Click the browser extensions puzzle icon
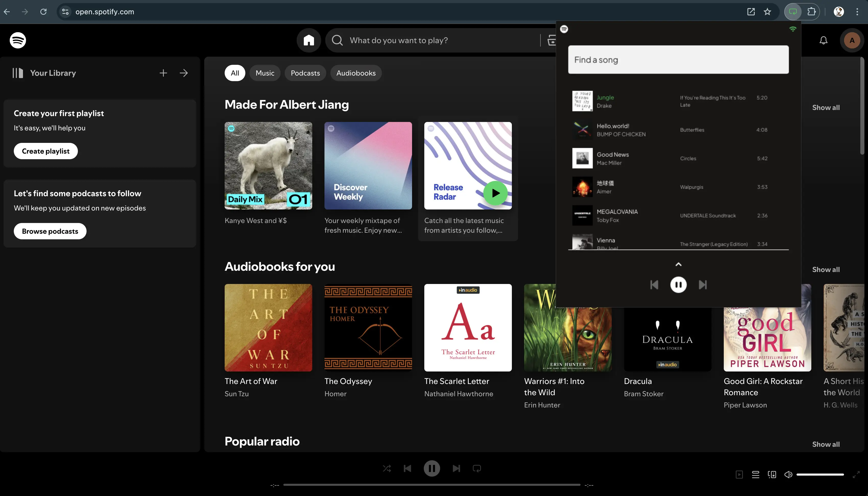868x496 pixels. [x=811, y=11]
